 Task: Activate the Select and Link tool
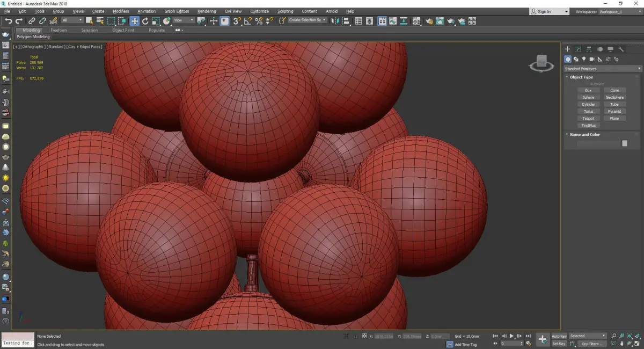pyautogui.click(x=32, y=21)
